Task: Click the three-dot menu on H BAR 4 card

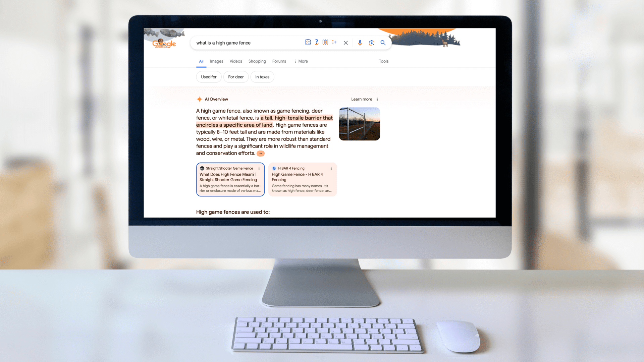Action: pos(332,168)
